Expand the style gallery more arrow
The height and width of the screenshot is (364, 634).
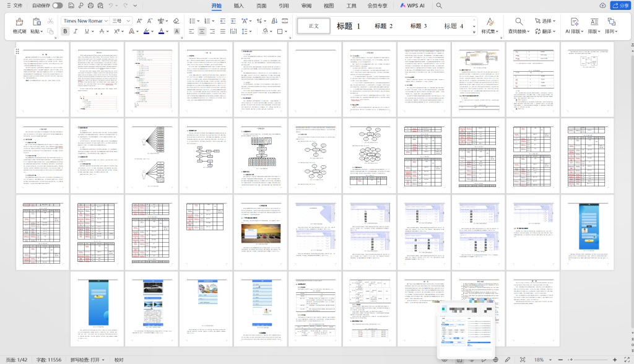474,32
